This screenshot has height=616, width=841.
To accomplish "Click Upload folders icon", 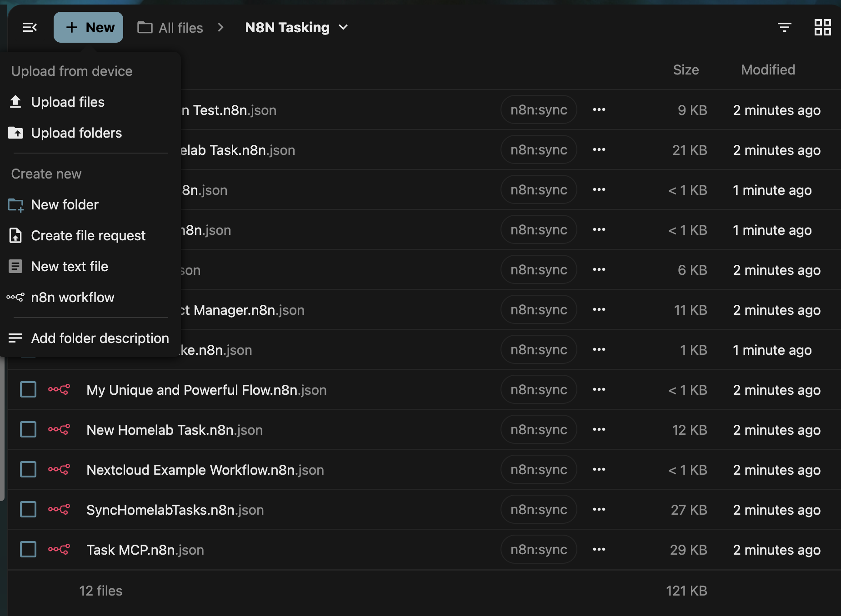I will pyautogui.click(x=15, y=132).
